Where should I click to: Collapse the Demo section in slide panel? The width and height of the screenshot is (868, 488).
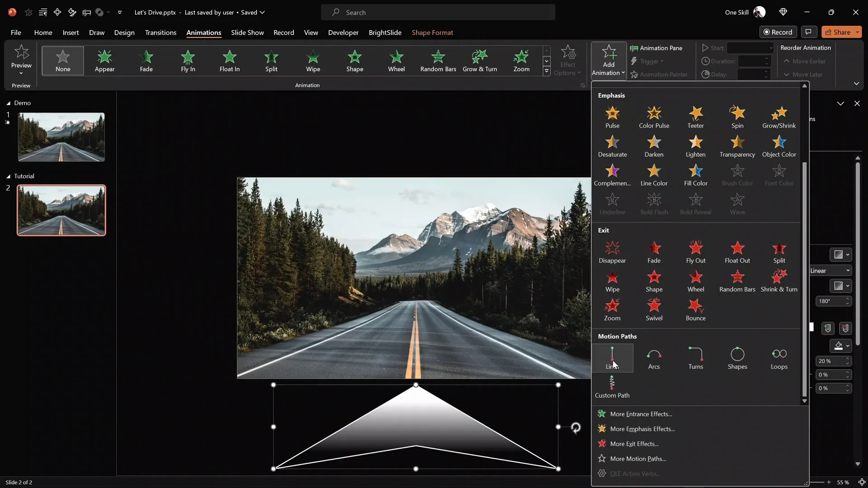pos(8,103)
